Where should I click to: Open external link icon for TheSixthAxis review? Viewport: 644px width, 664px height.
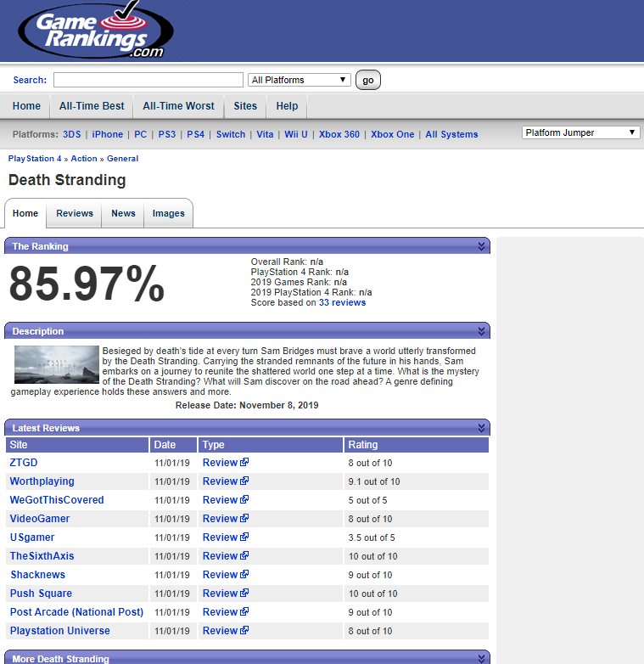(244, 555)
